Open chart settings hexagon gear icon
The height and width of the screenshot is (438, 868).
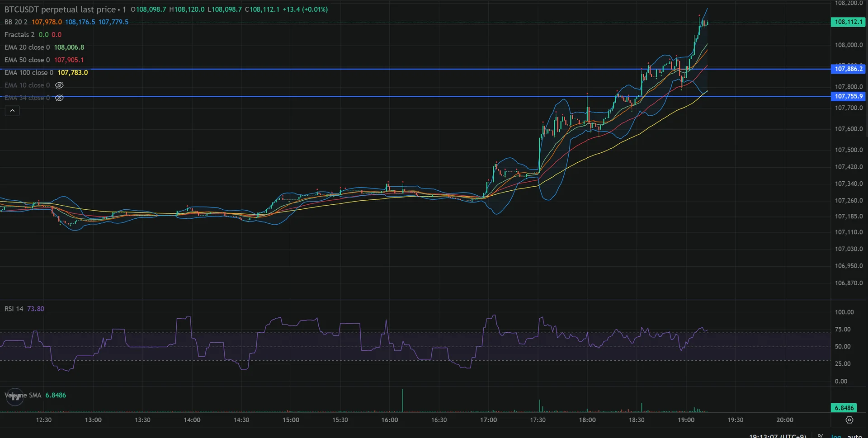coord(849,420)
